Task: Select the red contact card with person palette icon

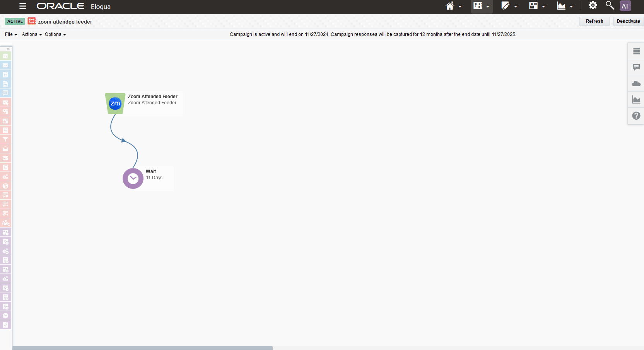Action: coord(5,112)
